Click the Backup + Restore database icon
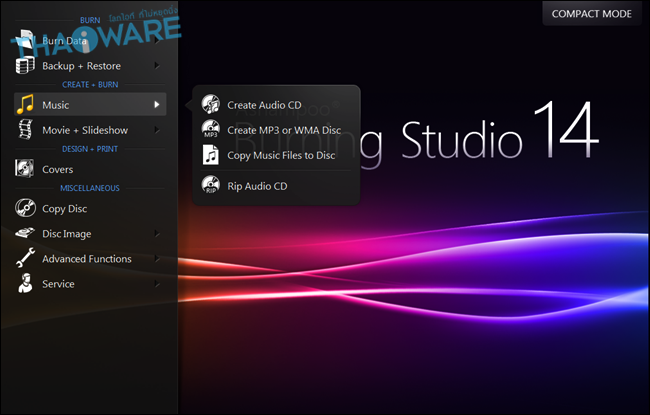 (25, 66)
